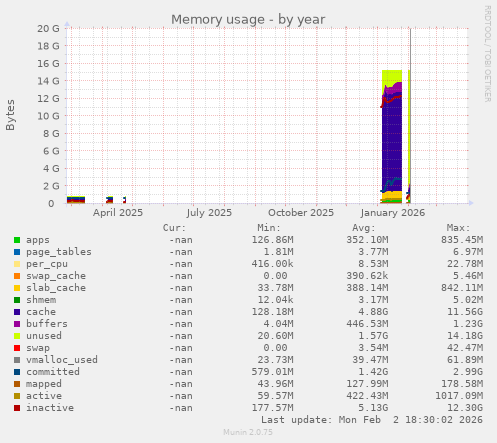Click the 'per_cpu' legend label

pyautogui.click(x=47, y=264)
